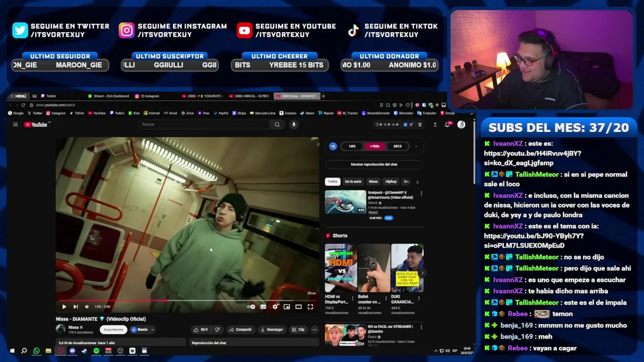
Task: Open Windows Start menu
Action: (x=12, y=351)
